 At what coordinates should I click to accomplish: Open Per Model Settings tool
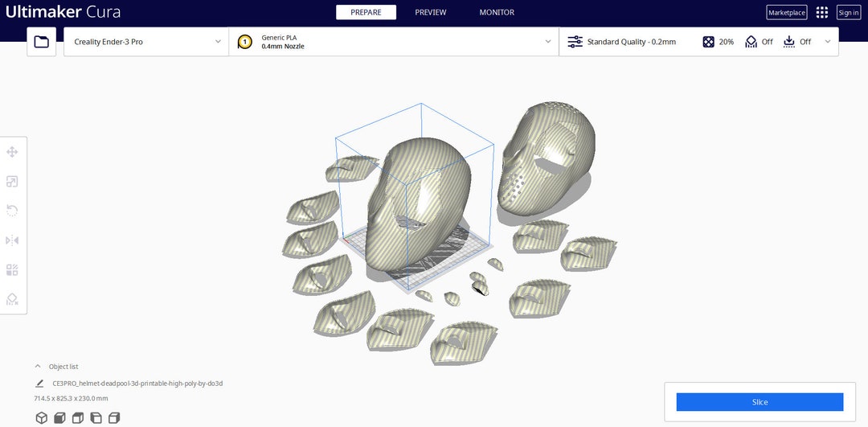point(12,269)
